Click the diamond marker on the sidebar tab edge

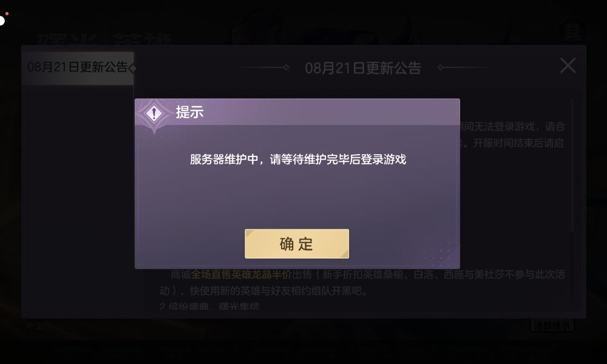132,69
